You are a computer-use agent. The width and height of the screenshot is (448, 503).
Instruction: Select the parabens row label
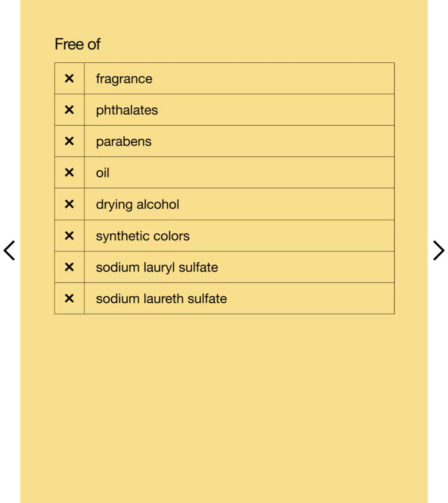click(123, 141)
